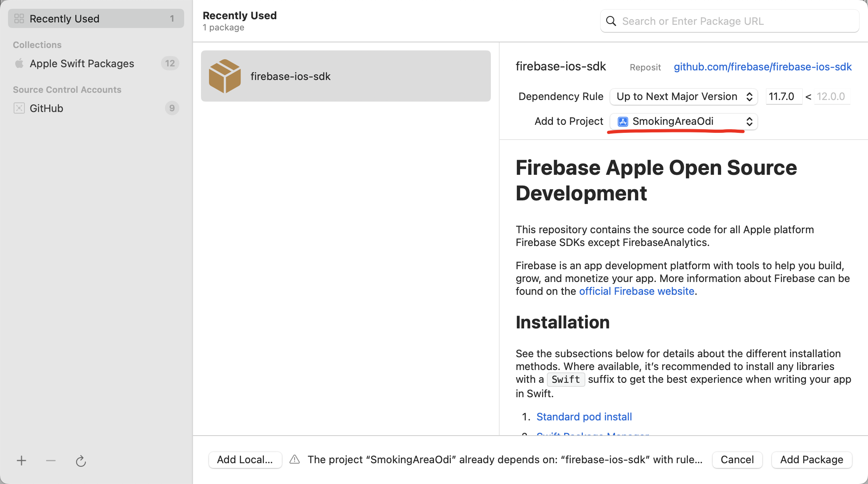Select Recently Used in the sidebar
Viewport: 868px width, 484px height.
[x=96, y=19]
